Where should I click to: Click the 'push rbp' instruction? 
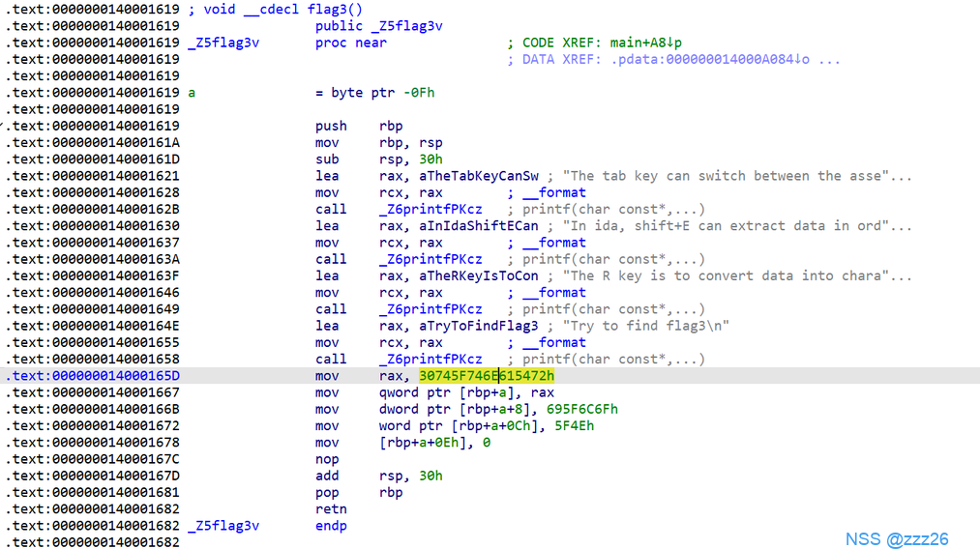[358, 126]
